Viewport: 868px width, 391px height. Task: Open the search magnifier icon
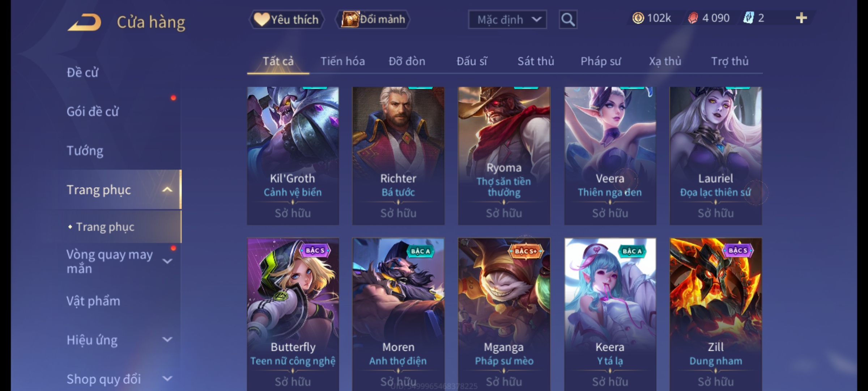(x=568, y=20)
